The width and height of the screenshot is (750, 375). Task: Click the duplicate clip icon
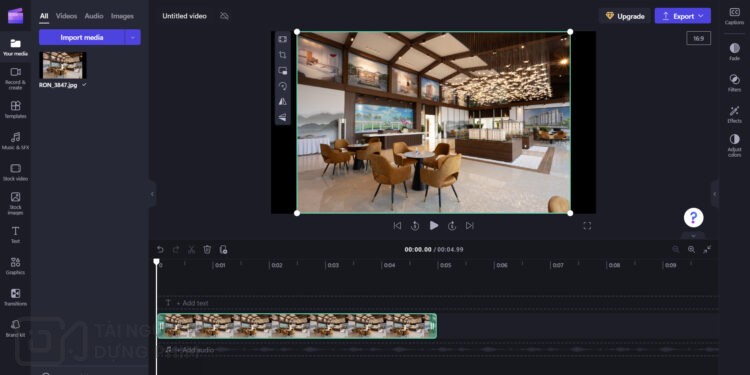[x=223, y=249]
